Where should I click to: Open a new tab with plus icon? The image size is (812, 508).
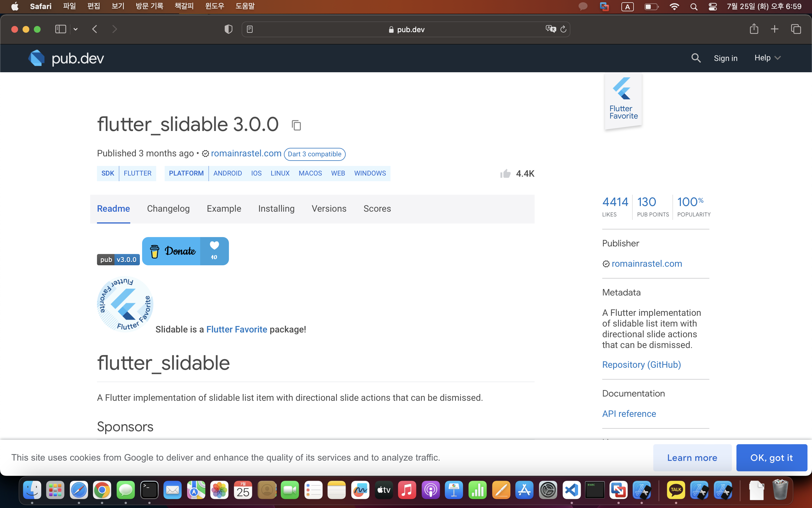coord(775,29)
